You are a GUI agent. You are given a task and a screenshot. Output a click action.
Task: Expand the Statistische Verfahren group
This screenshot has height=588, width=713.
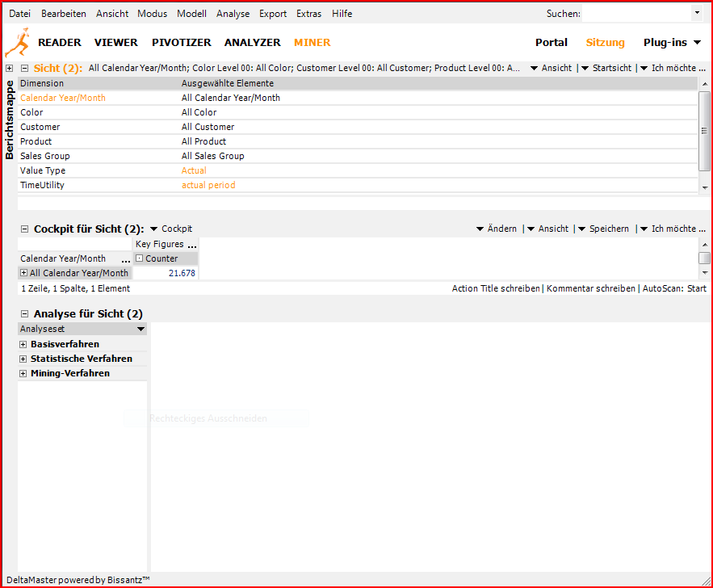23,359
